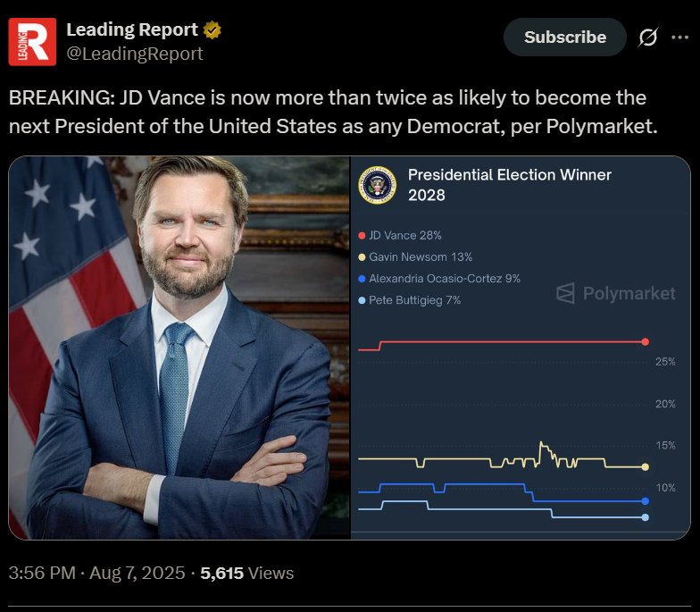Click the light blue Pete Buttigieg legend dot
This screenshot has width=700, height=612.
[362, 300]
